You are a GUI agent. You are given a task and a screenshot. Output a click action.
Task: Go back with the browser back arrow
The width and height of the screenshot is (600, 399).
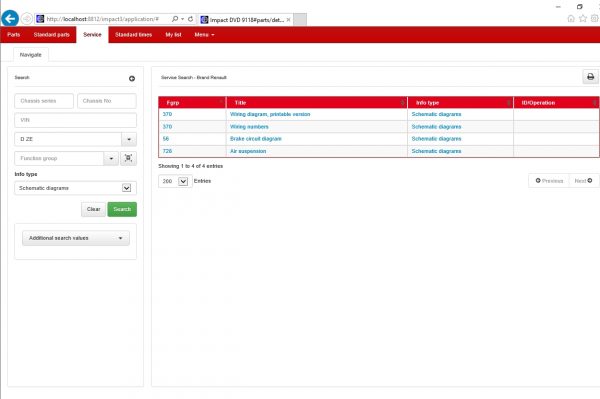coord(10,18)
